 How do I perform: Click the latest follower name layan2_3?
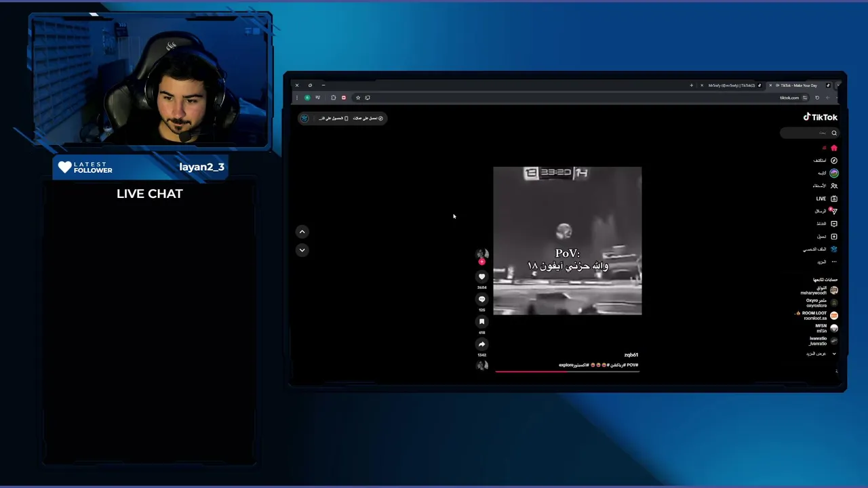(x=201, y=167)
